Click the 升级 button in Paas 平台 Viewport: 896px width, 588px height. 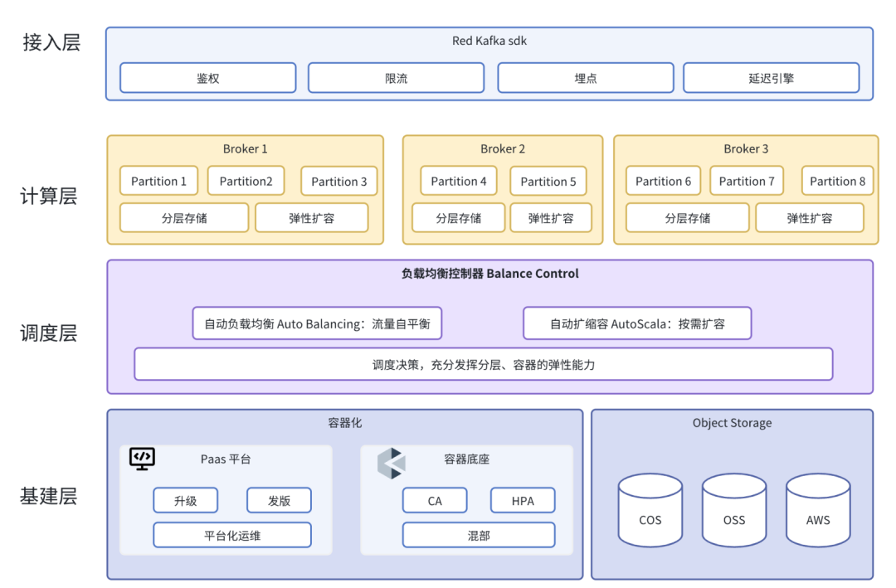pos(186,501)
